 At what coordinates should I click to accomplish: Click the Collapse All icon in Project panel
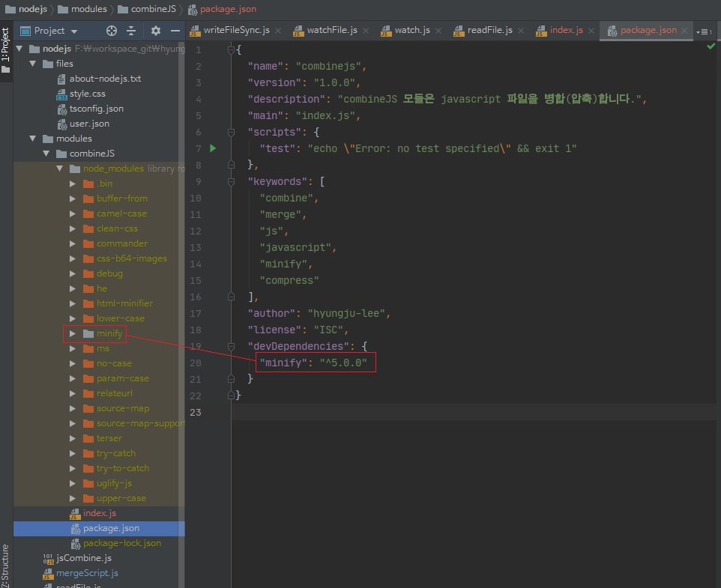click(131, 31)
